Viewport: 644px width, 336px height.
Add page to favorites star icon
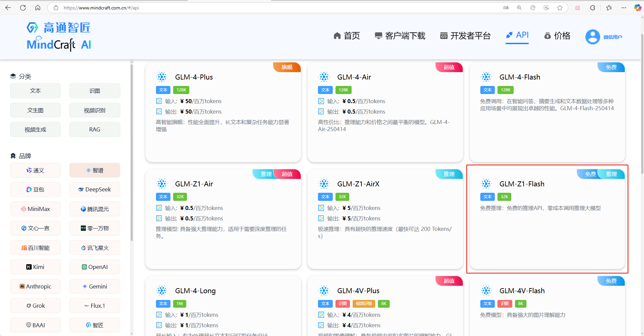(x=560, y=8)
